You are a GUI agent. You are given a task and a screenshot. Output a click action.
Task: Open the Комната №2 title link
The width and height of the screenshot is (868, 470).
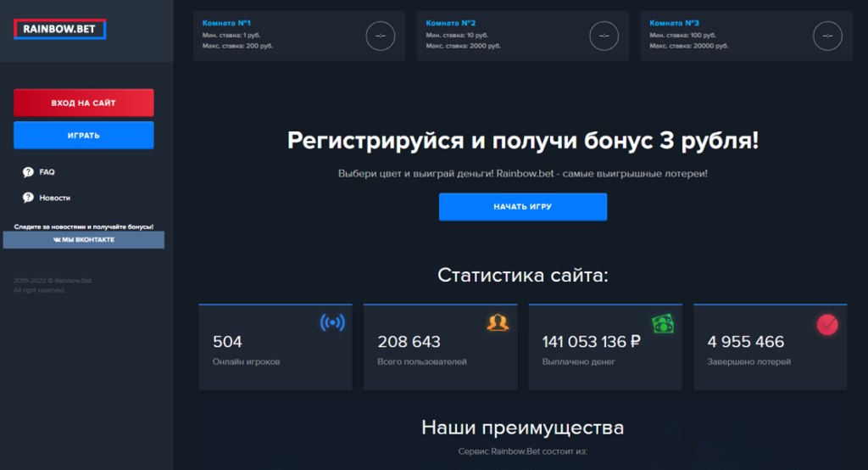pos(451,23)
